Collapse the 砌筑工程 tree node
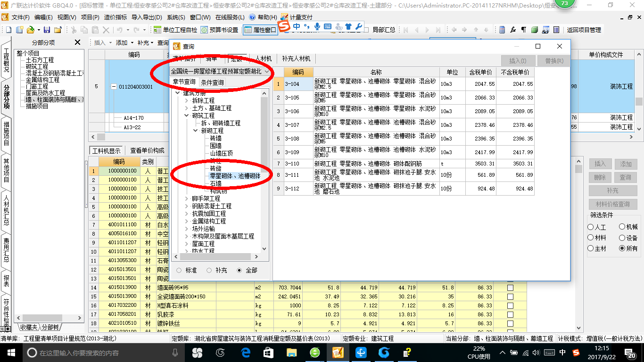This screenshot has width=644, height=362. [187, 115]
